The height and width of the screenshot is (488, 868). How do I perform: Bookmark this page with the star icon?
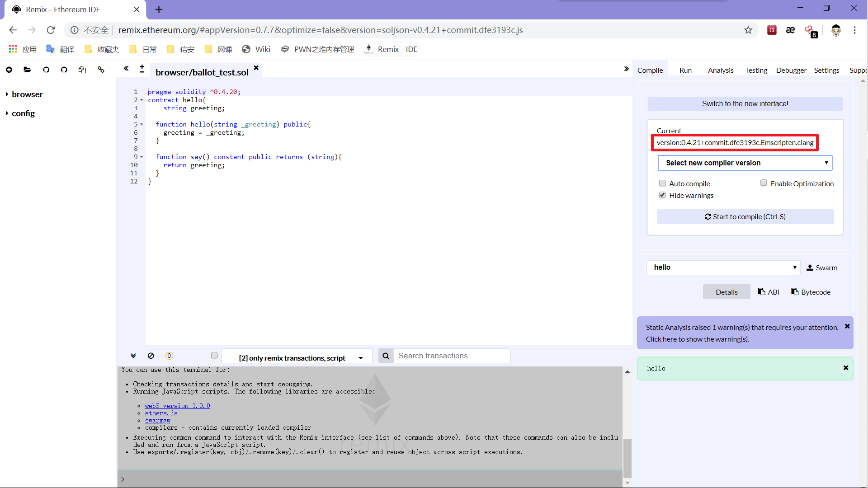[748, 30]
